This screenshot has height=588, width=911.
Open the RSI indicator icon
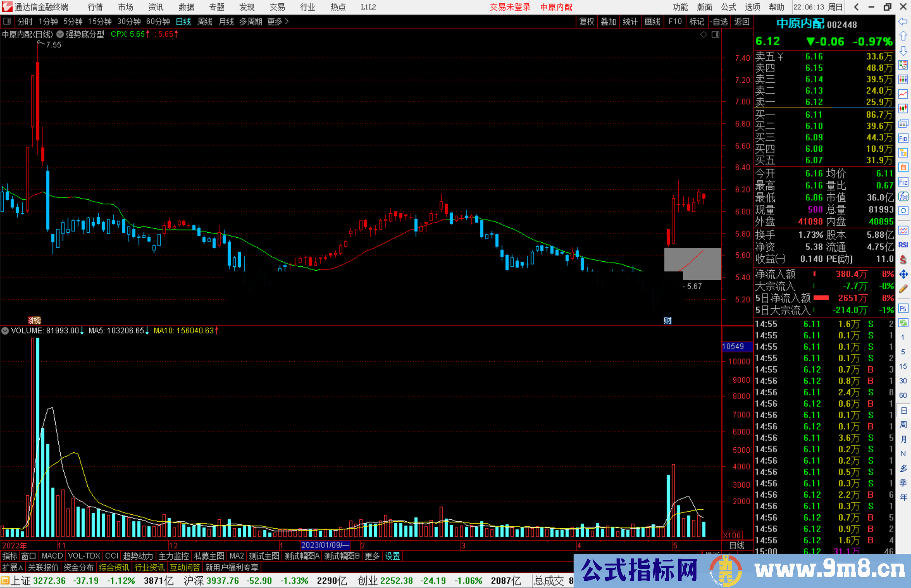click(903, 245)
